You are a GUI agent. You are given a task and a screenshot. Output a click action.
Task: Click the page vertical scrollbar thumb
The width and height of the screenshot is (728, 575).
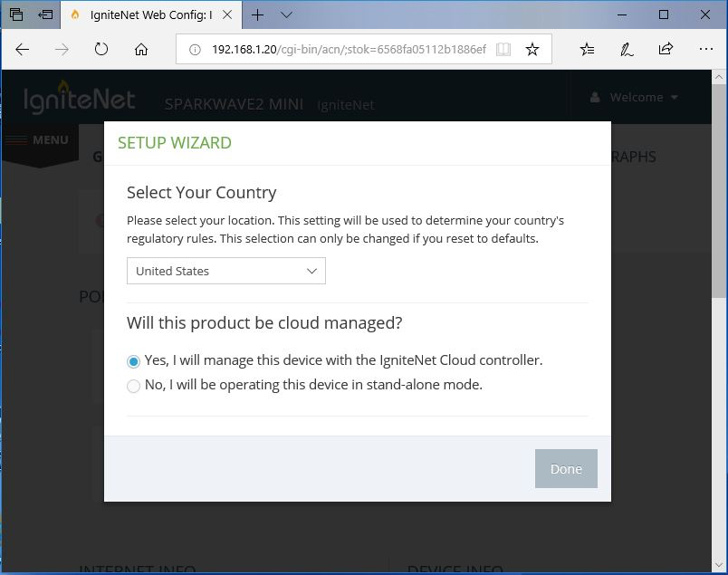tap(719, 191)
